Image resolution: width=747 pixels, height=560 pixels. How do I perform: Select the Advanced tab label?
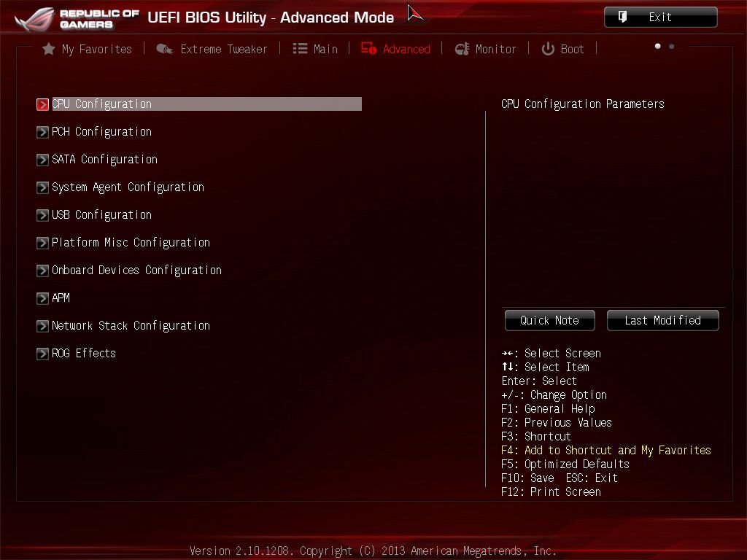click(x=406, y=49)
